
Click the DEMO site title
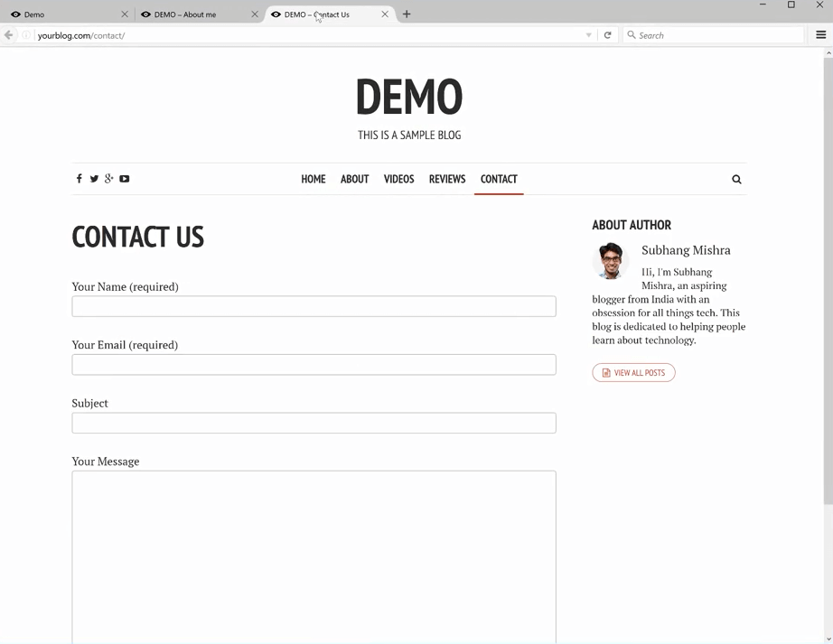click(409, 97)
